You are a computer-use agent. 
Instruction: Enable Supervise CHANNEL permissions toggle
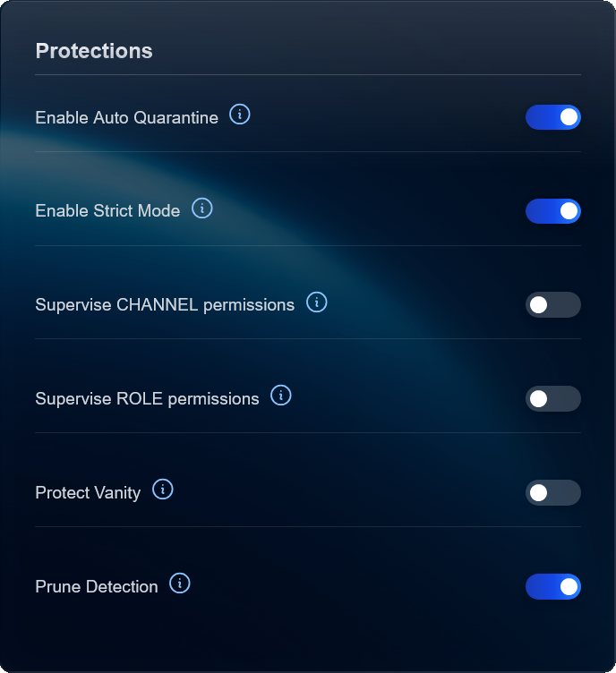(553, 304)
